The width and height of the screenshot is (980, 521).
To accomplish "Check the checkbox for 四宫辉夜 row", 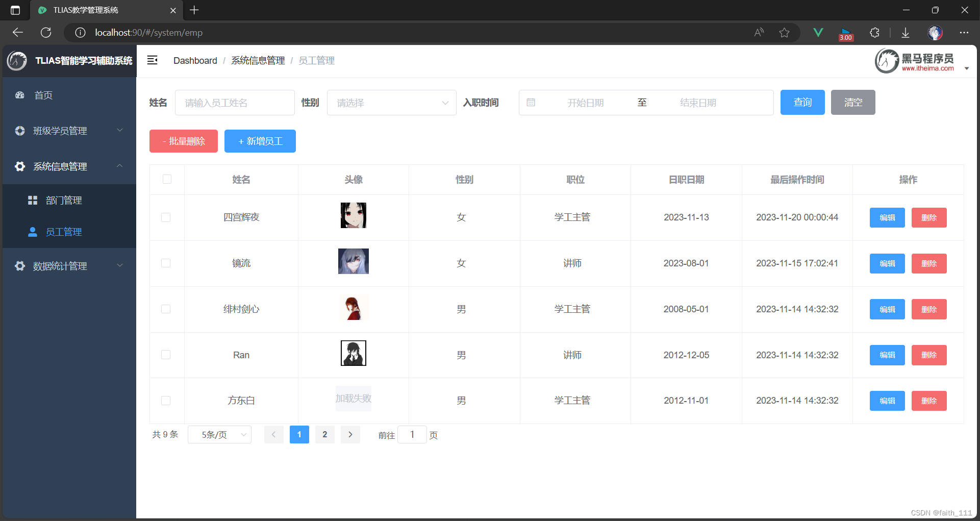I will click(x=166, y=217).
